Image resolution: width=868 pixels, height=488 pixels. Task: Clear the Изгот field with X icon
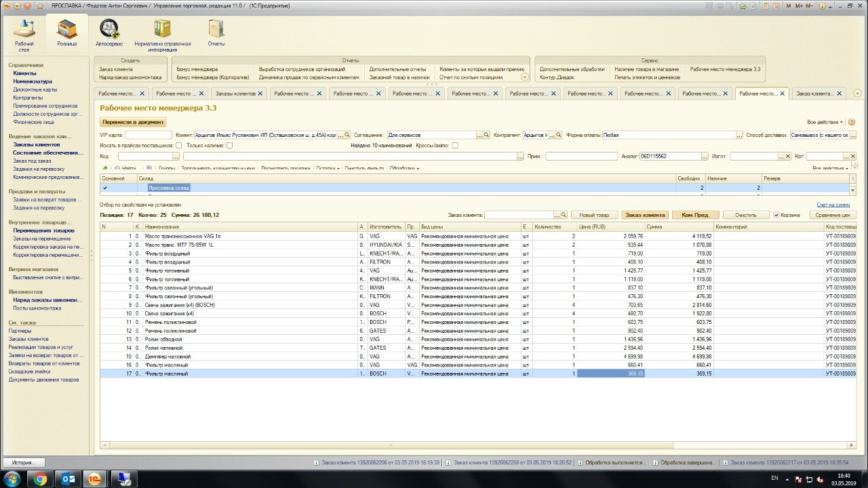pos(787,157)
